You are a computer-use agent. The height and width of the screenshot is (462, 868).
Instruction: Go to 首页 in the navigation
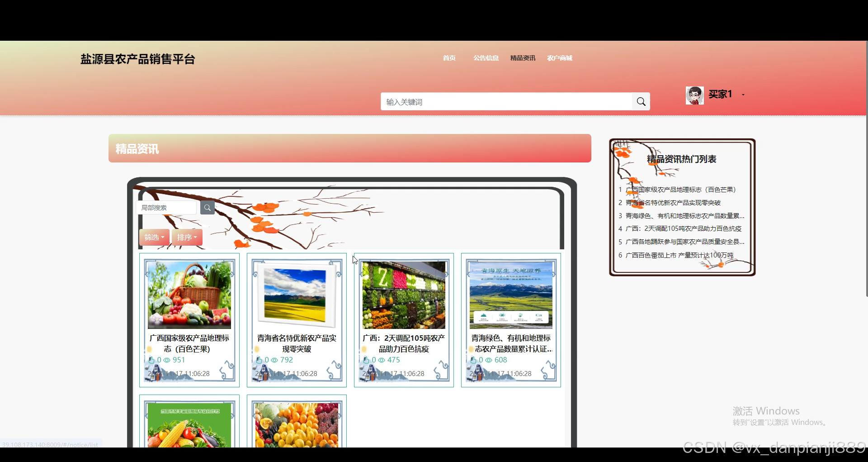[x=449, y=58]
